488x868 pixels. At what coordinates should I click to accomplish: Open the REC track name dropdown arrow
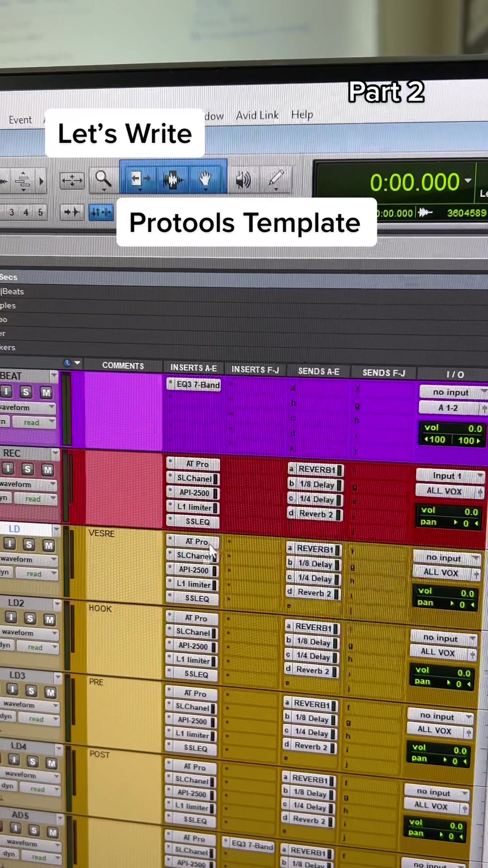coord(55,453)
